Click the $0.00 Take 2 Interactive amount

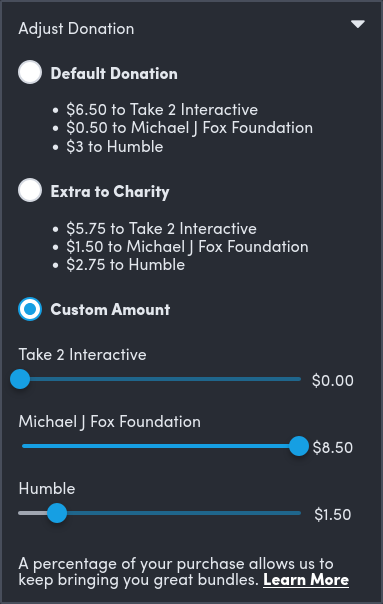click(x=333, y=381)
